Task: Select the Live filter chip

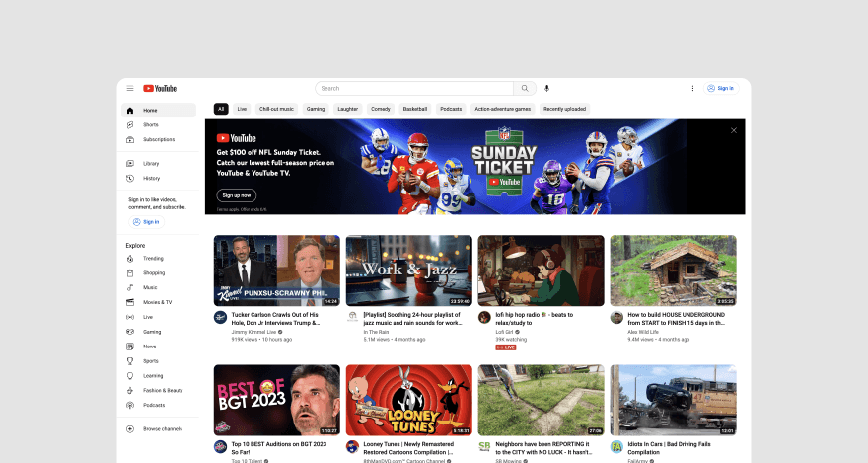Action: [242, 109]
